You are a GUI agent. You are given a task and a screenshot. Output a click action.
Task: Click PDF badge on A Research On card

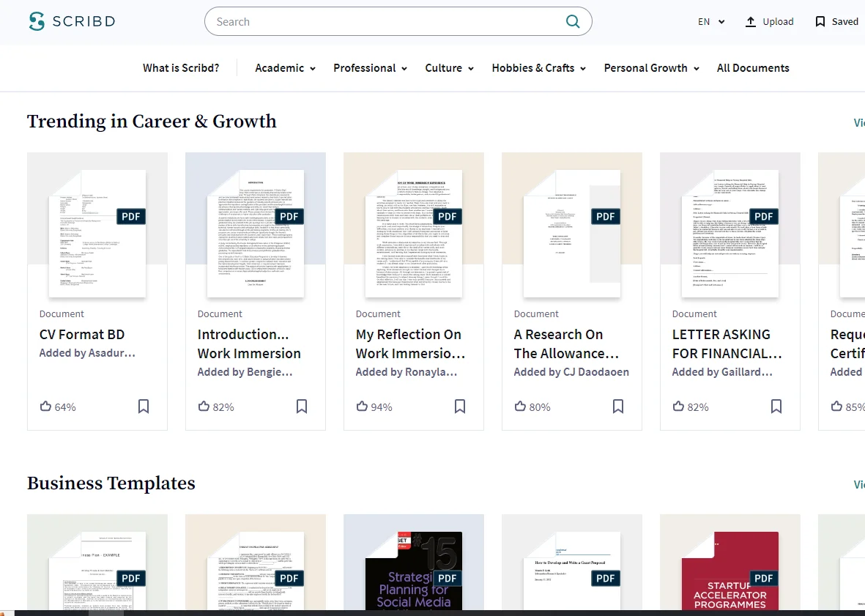[x=606, y=216]
